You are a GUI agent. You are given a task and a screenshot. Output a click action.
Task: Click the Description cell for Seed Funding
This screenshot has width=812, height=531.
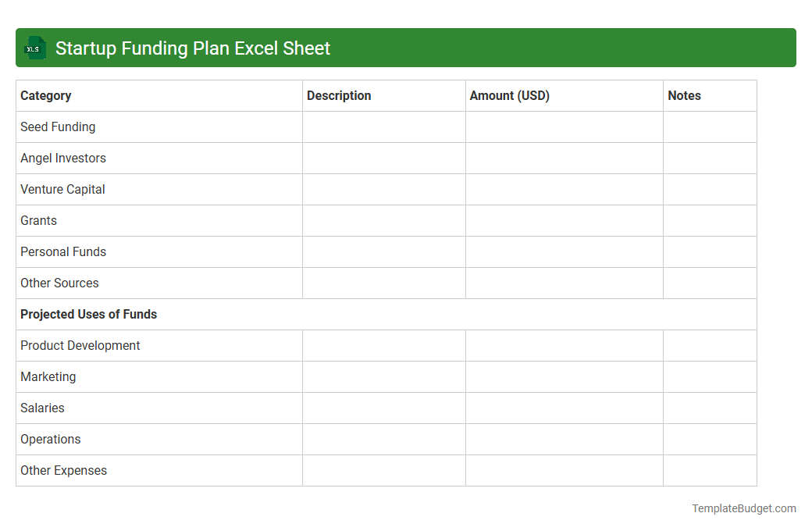(383, 127)
